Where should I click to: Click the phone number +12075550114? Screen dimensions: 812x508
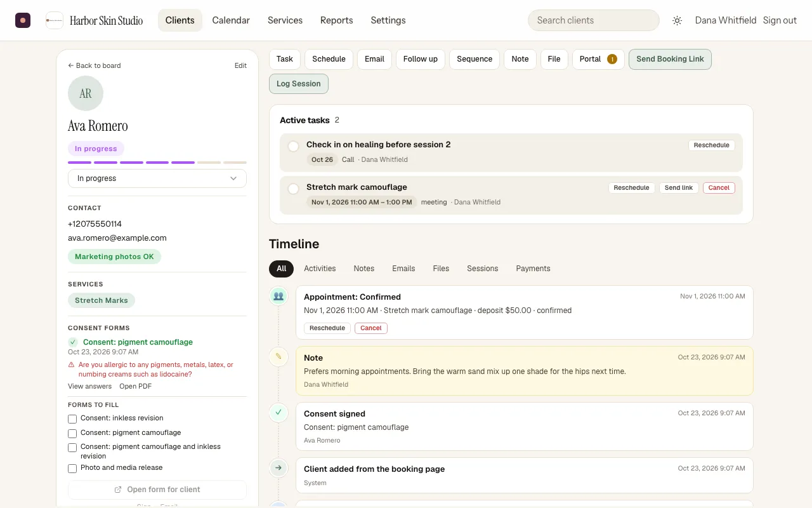click(x=95, y=224)
